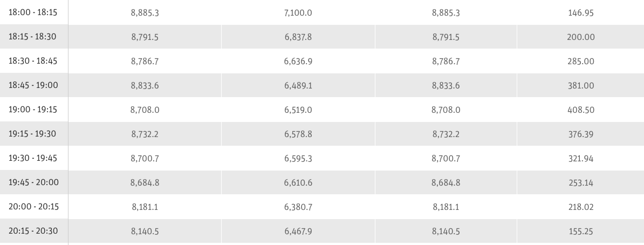Screen dimensions: 644x245
Task: Select the 18:45 - 19:00 time cell
Action: (x=33, y=85)
